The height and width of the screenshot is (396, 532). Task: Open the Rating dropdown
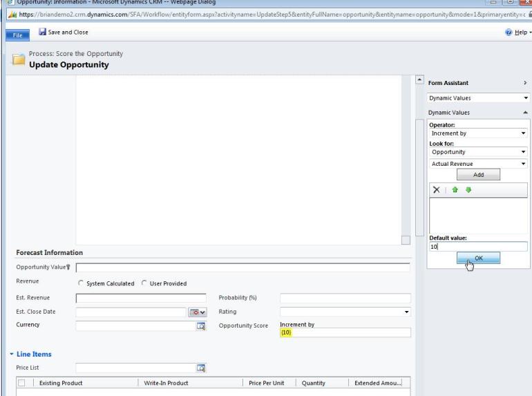coord(345,312)
